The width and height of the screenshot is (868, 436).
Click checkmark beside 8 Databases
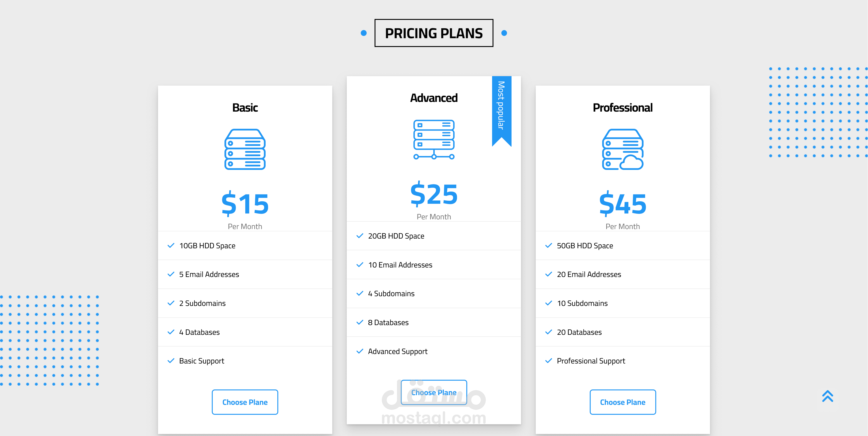[360, 322]
